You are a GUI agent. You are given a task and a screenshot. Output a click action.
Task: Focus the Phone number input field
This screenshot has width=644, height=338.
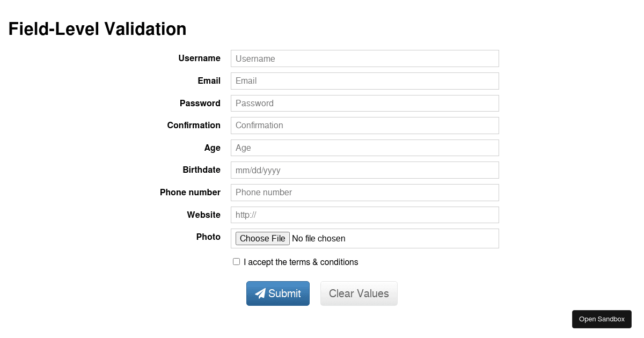pos(365,193)
